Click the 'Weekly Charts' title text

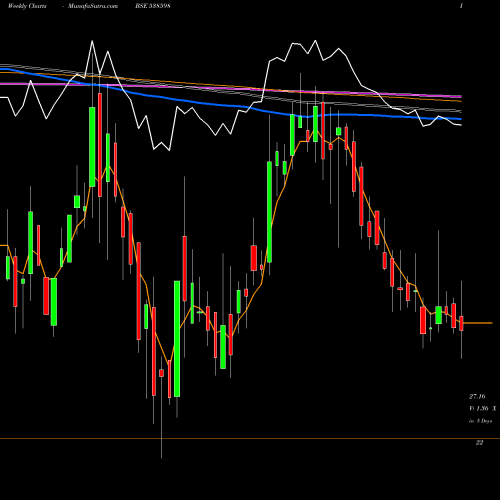tap(27, 6)
